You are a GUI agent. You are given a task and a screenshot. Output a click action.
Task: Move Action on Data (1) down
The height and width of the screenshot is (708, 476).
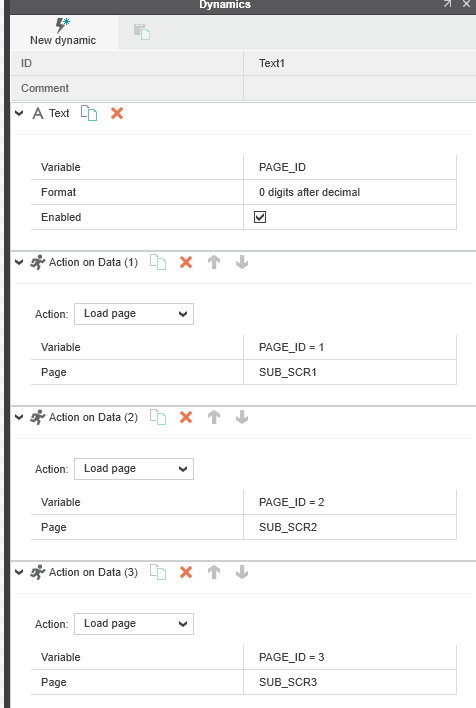point(242,262)
